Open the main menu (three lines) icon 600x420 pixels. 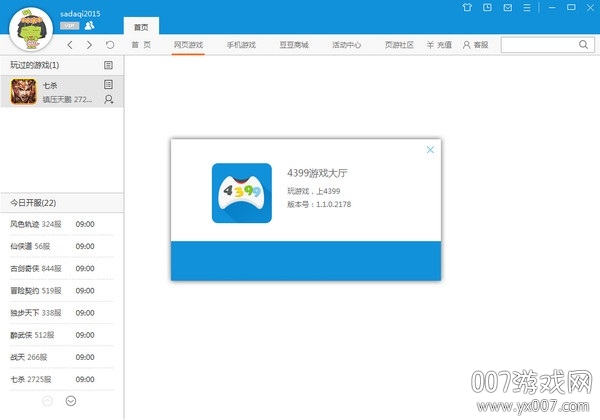point(527,7)
